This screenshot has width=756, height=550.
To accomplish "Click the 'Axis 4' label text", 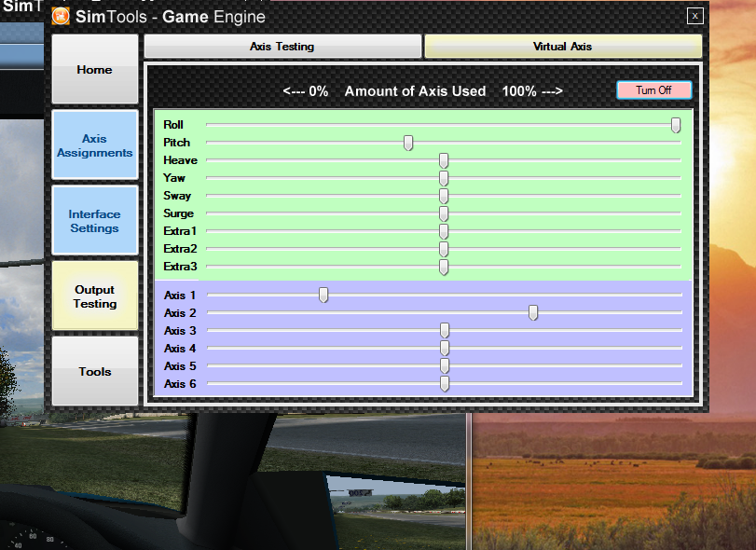I will click(x=180, y=348).
